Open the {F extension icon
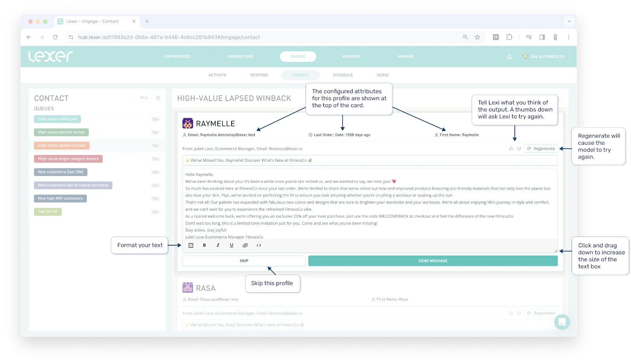Viewport: 631px width, 364px height. point(496,37)
